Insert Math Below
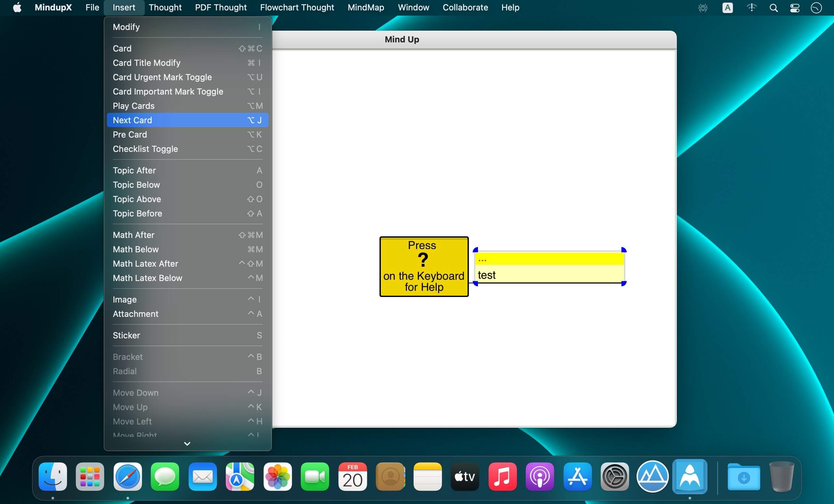This screenshot has width=834, height=504. point(187,249)
